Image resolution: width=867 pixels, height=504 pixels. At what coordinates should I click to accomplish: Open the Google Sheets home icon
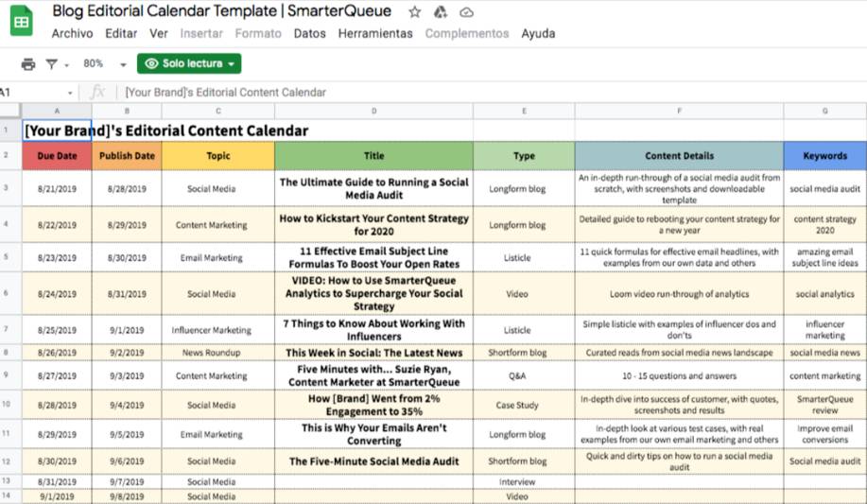click(21, 22)
